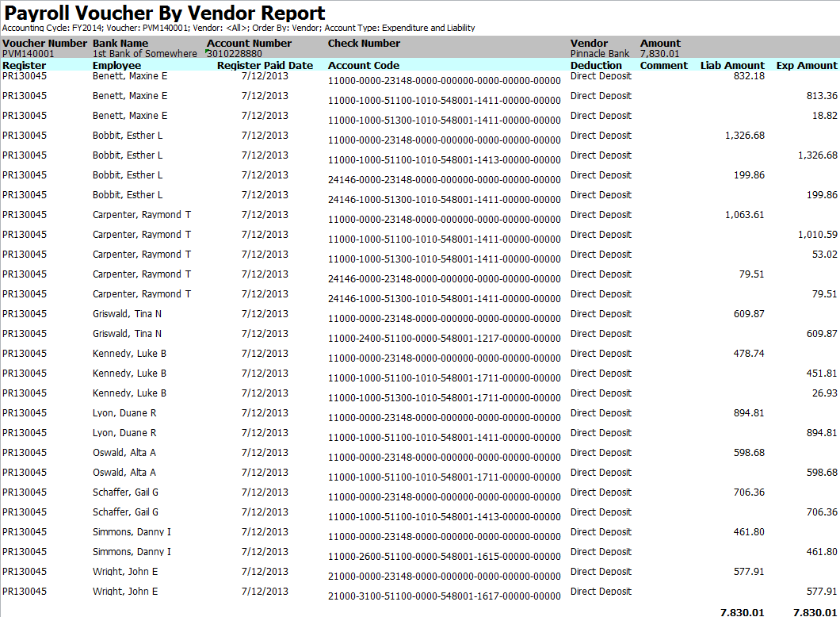This screenshot has height=617, width=840.
Task: Click account code 11000-1000-51100-1010-548001-1413 for Bobbit
Action: click(x=444, y=159)
